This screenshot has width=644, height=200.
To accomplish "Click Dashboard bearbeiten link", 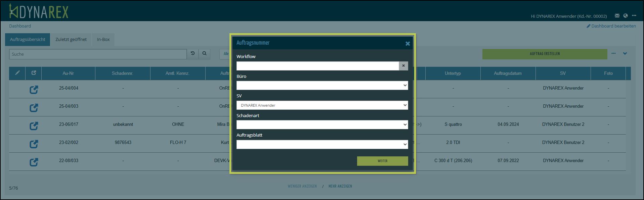I will pos(611,26).
